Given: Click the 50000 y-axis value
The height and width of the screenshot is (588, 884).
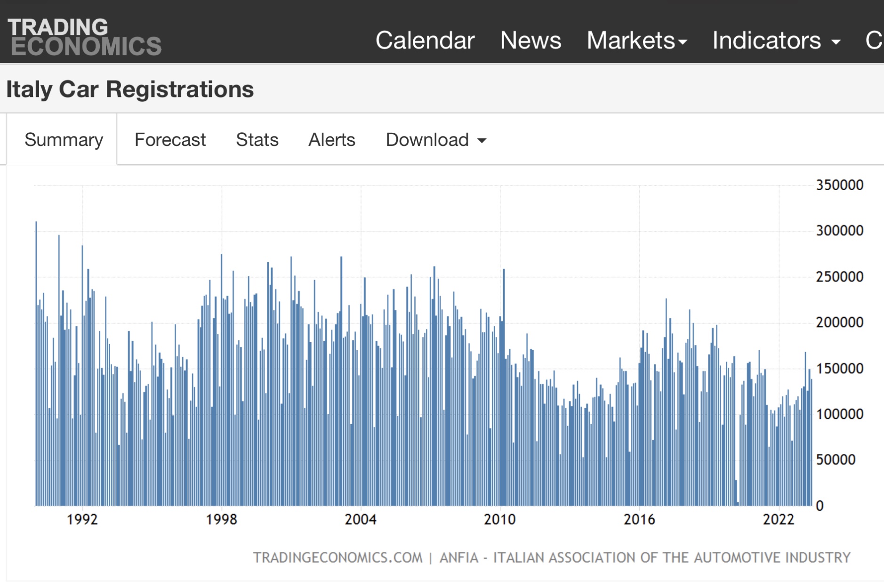Looking at the screenshot, I should pos(836,460).
